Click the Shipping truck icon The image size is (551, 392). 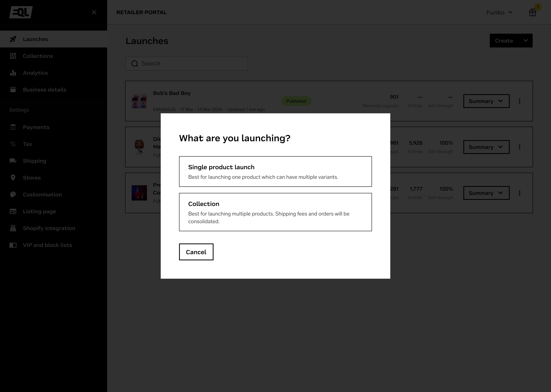tap(13, 161)
